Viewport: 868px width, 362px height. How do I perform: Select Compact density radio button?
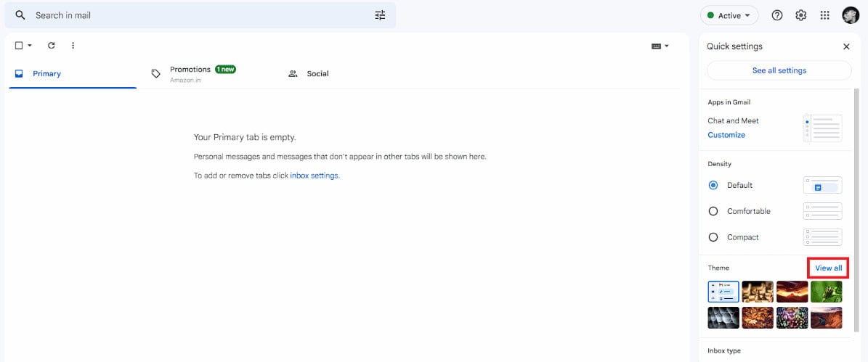[x=713, y=237]
